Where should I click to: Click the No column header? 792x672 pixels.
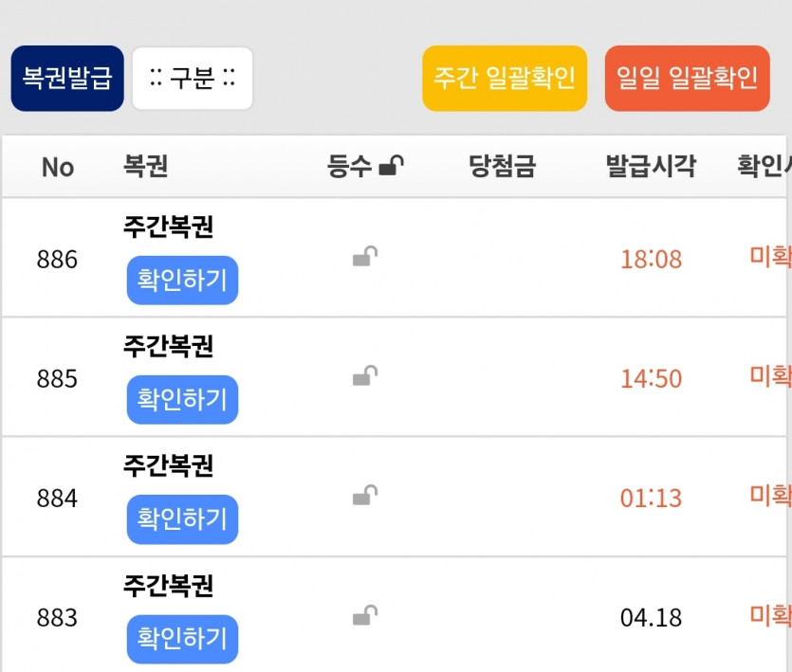[x=57, y=168]
